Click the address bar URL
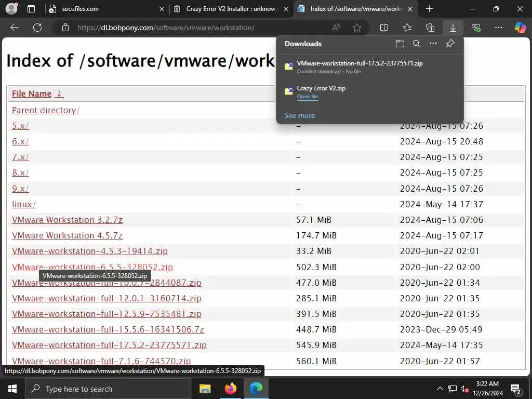The width and height of the screenshot is (532, 399). point(166,28)
